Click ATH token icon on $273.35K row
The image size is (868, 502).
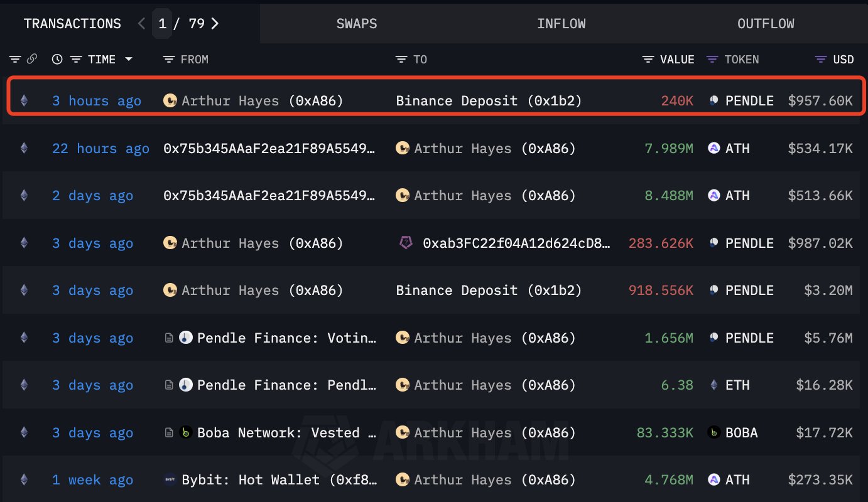(714, 479)
